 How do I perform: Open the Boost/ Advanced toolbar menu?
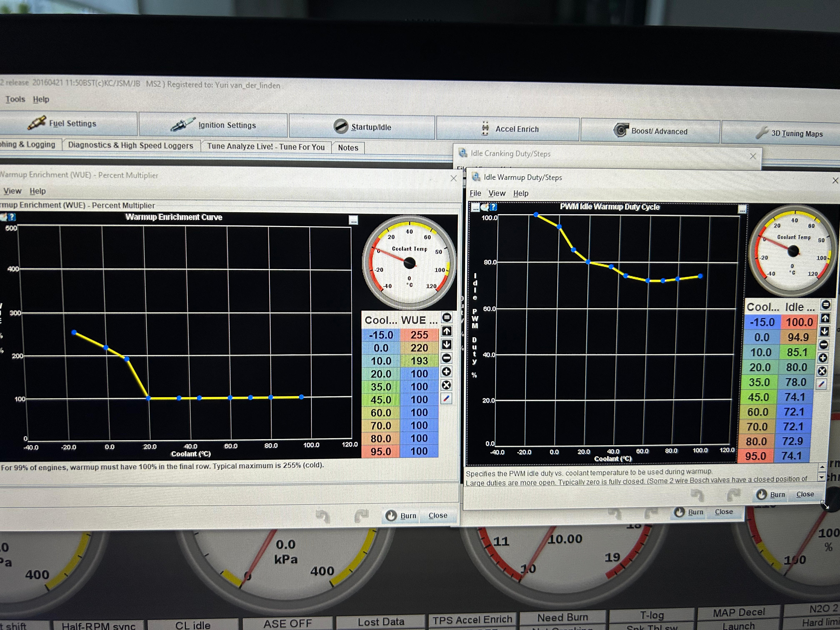pos(650,131)
